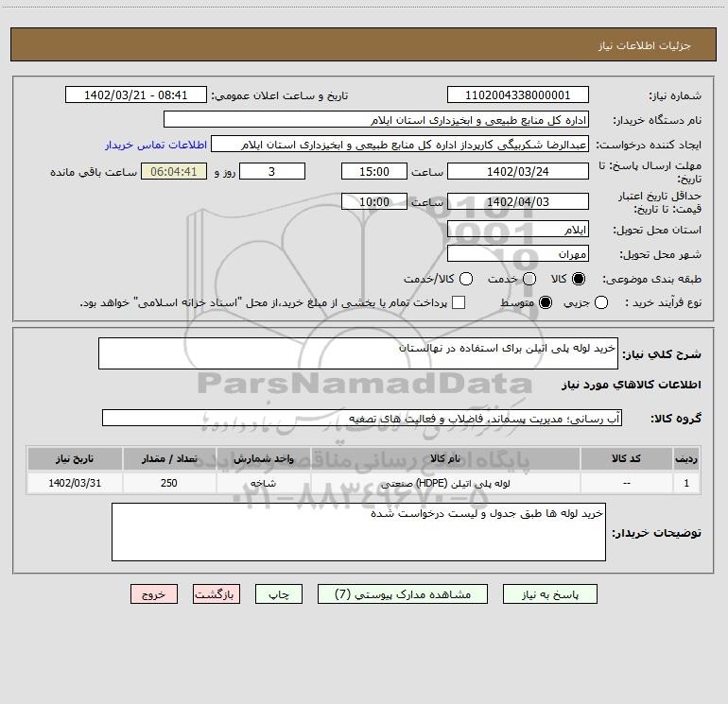The width and height of the screenshot is (728, 704).
Task: Click the ردیف column header
Action: point(686,459)
